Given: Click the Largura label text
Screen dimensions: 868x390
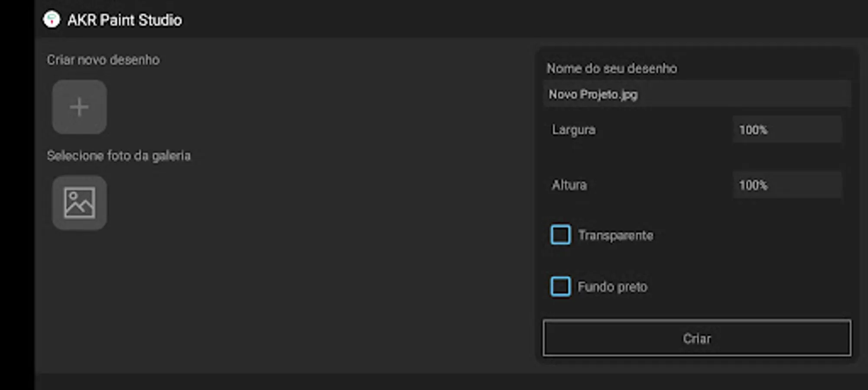Looking at the screenshot, I should (x=573, y=130).
